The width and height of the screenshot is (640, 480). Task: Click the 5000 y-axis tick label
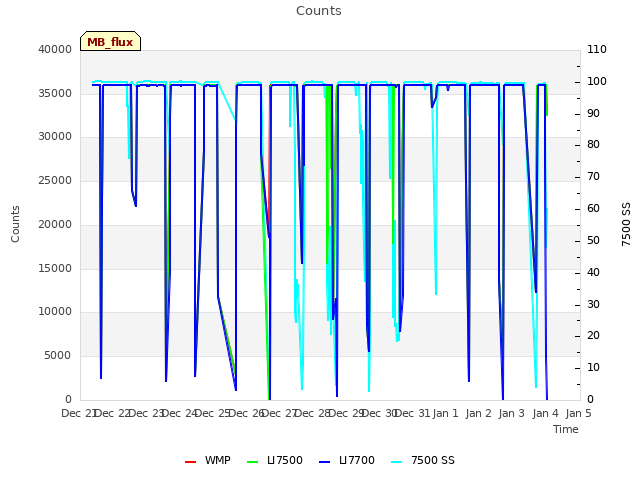click(x=58, y=356)
